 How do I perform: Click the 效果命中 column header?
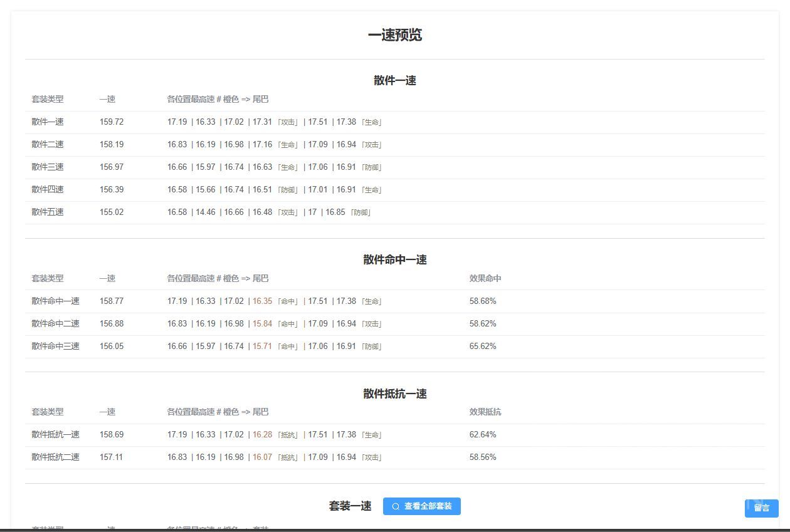point(483,278)
